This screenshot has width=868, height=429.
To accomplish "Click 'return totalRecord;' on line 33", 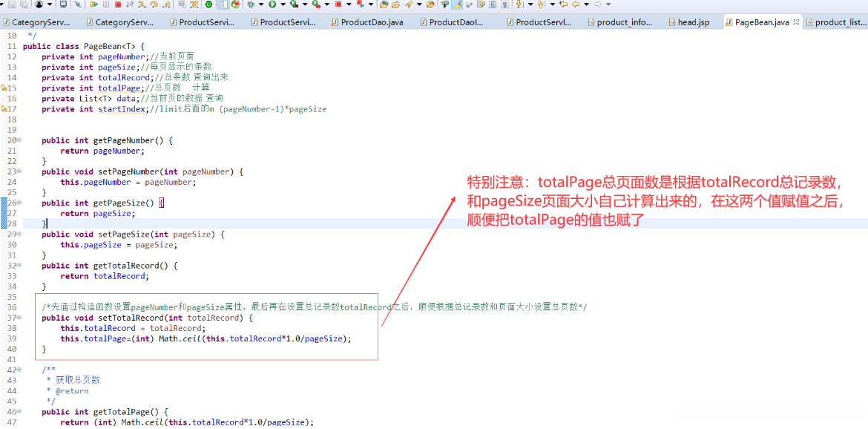I will coord(105,276).
